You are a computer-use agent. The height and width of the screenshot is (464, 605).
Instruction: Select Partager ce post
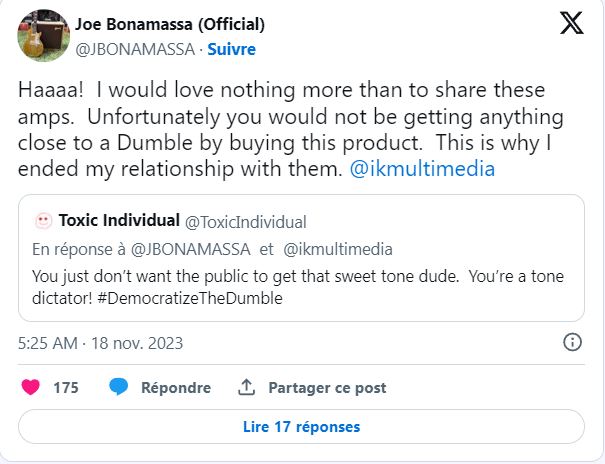(x=327, y=388)
